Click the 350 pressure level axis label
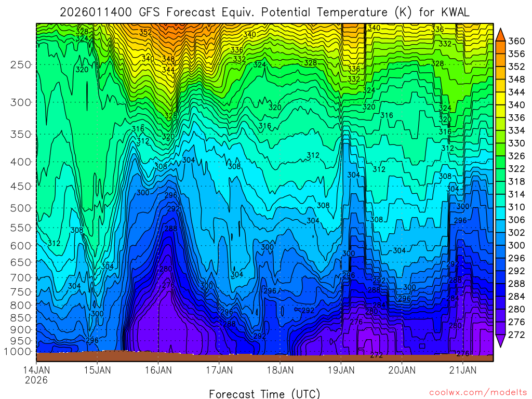Image resolution: width=532 pixels, height=399 pixels. (x=21, y=134)
